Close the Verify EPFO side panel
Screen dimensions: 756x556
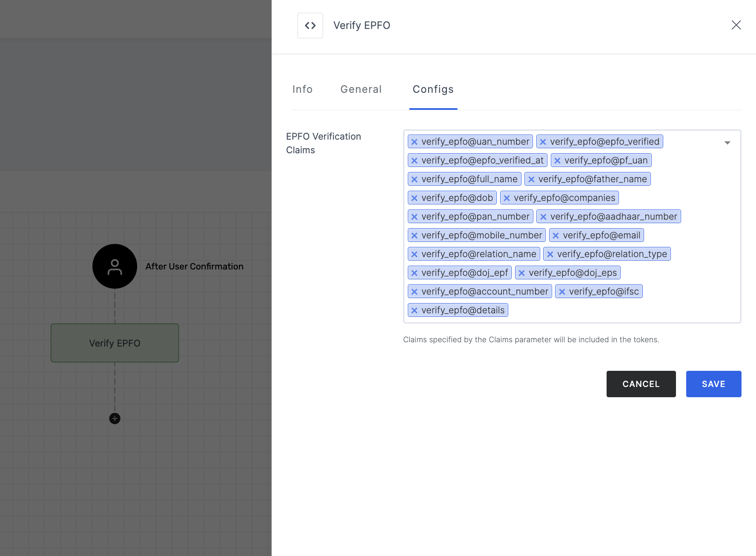736,25
